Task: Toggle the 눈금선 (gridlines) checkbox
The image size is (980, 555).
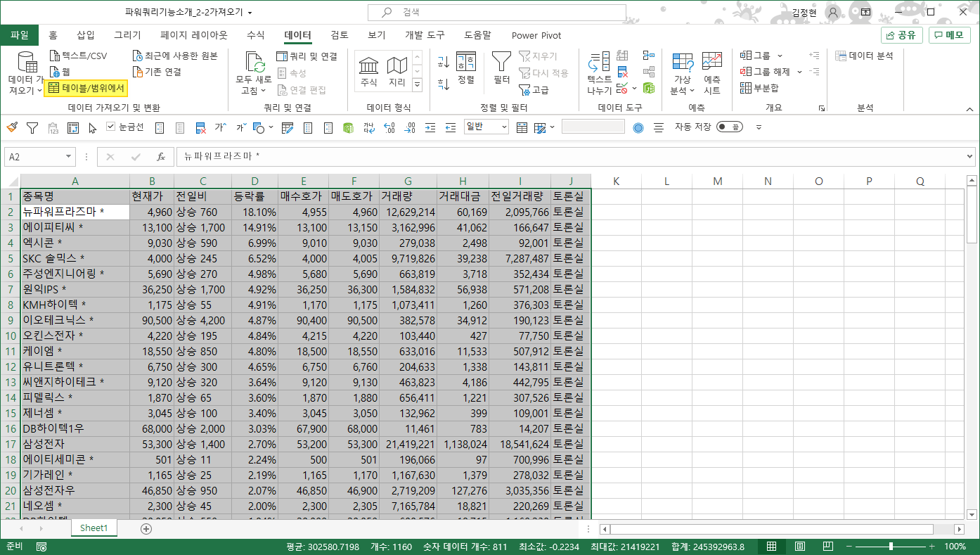Action: point(110,127)
